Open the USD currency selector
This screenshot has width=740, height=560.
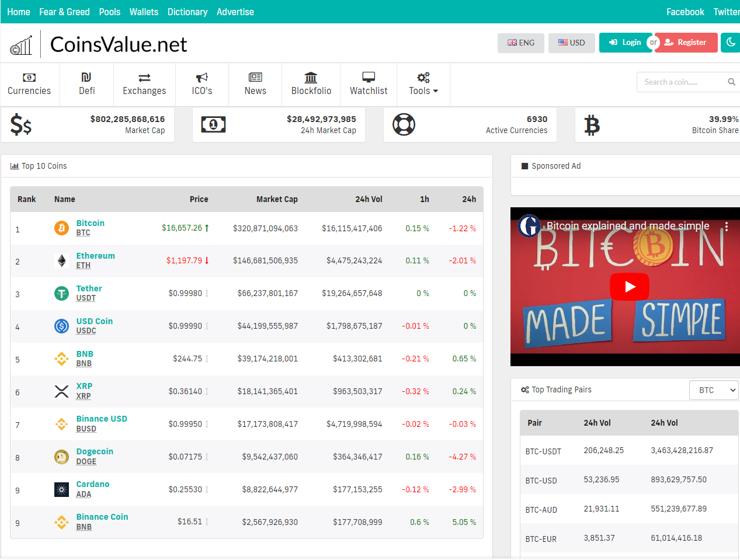coord(571,43)
